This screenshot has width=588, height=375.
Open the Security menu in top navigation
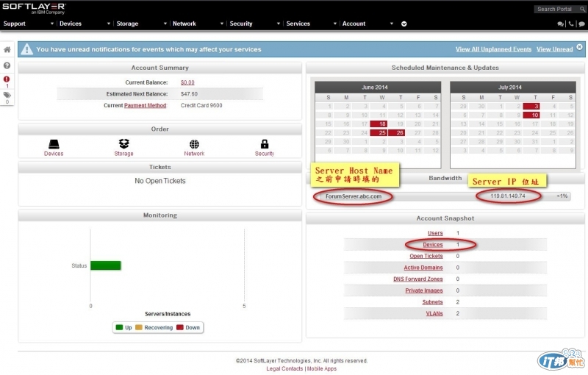241,24
